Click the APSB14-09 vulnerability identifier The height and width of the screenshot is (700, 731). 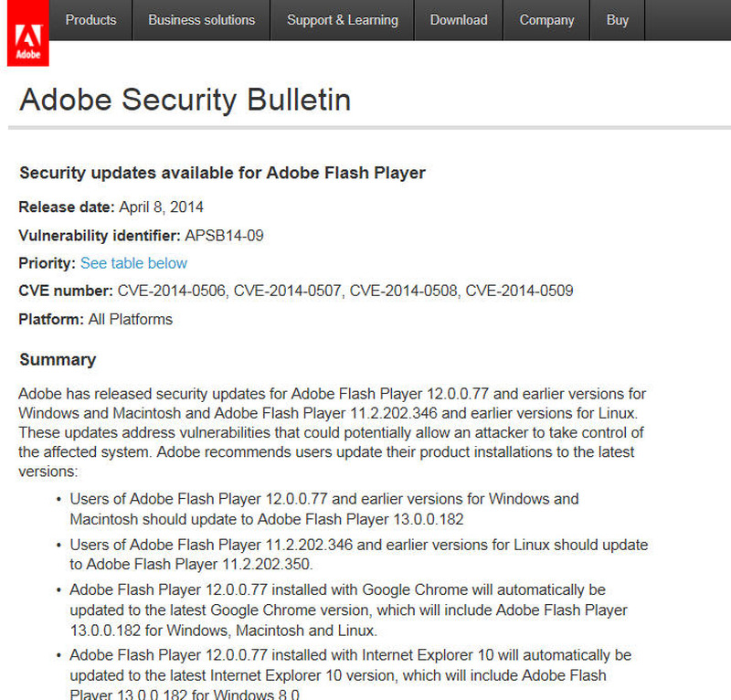pos(224,235)
